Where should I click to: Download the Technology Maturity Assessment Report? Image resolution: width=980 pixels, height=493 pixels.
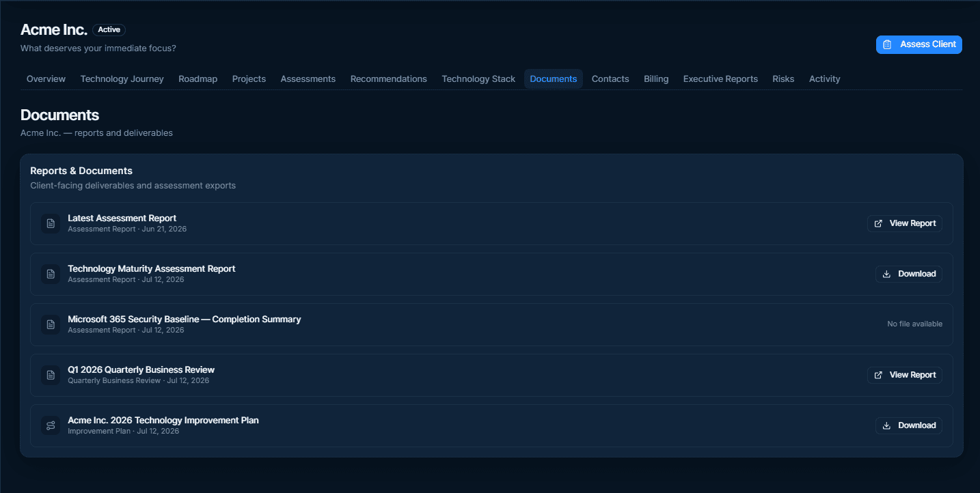coord(909,274)
